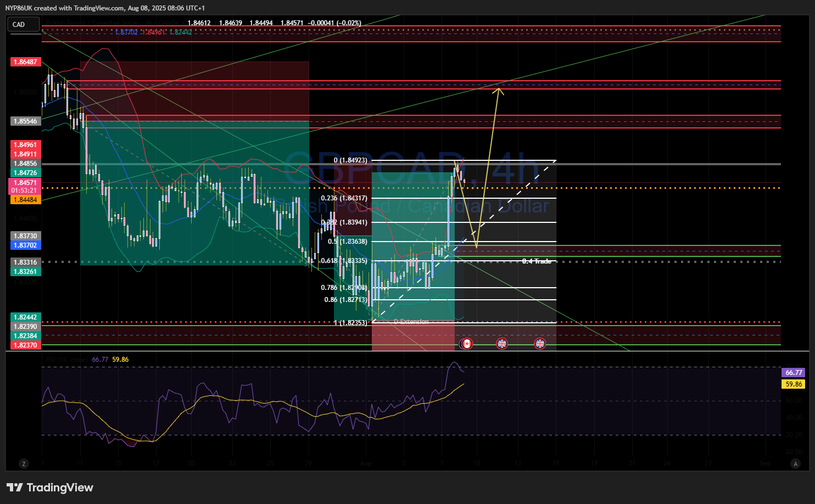Click the 'D-Extension' annotation text

(411, 322)
